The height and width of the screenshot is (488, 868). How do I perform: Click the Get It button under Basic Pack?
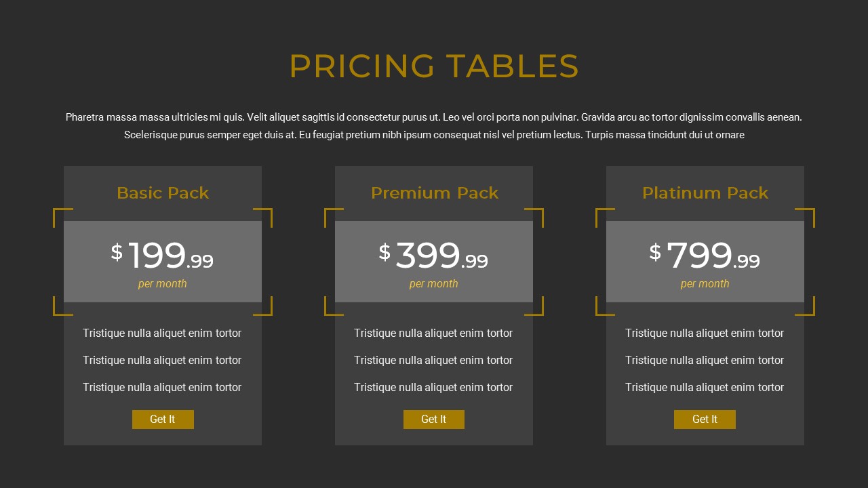tap(163, 420)
